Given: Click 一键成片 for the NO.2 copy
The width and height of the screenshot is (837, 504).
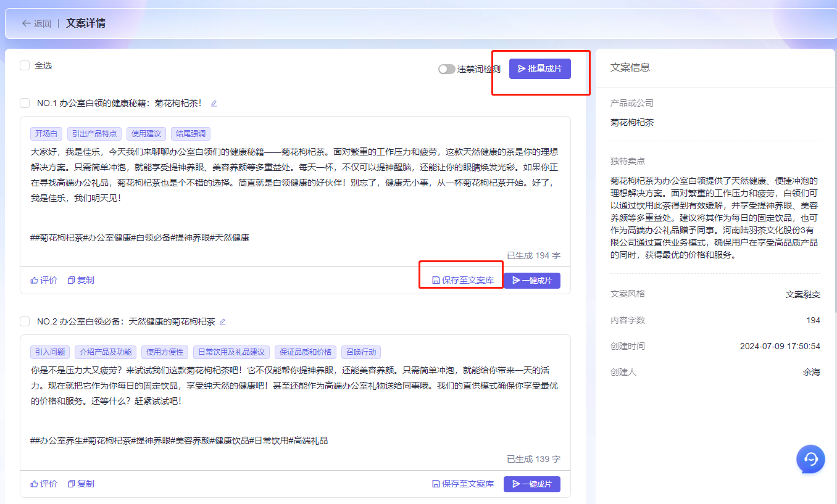Looking at the screenshot, I should click(x=532, y=484).
